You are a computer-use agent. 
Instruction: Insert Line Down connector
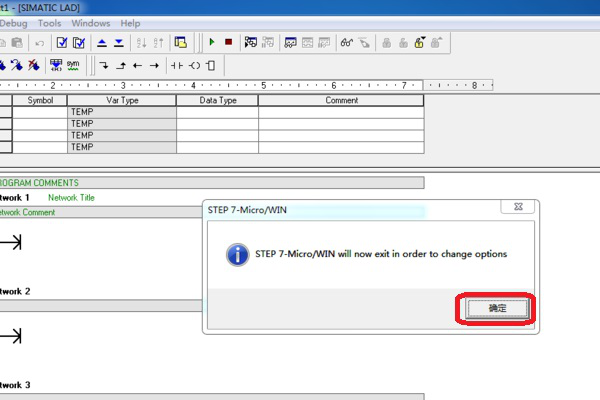point(104,65)
